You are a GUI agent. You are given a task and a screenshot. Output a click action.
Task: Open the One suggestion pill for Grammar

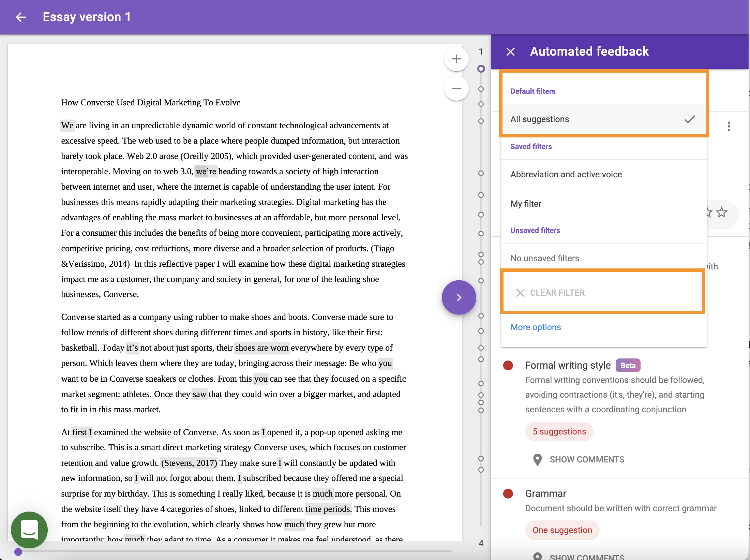tap(562, 530)
